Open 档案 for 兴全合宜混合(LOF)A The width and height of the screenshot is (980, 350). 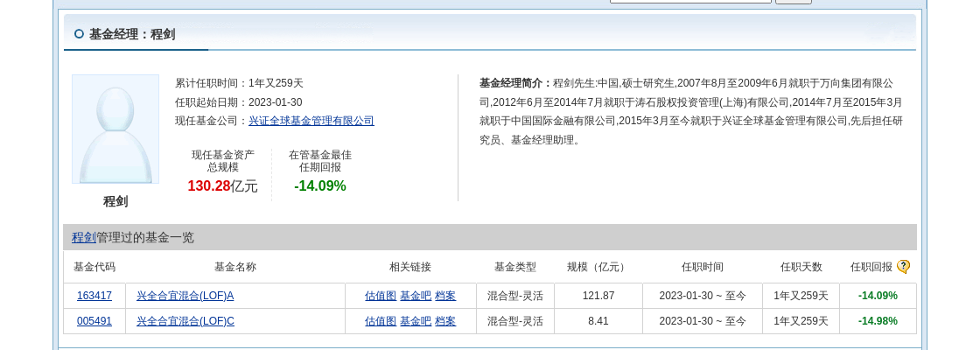(445, 296)
